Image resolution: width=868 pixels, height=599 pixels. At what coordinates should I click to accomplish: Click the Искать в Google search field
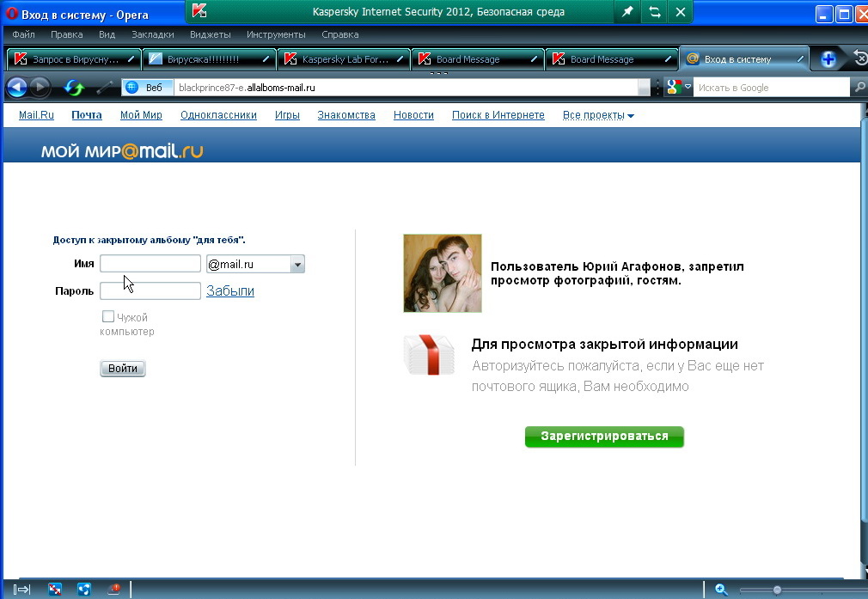[771, 88]
